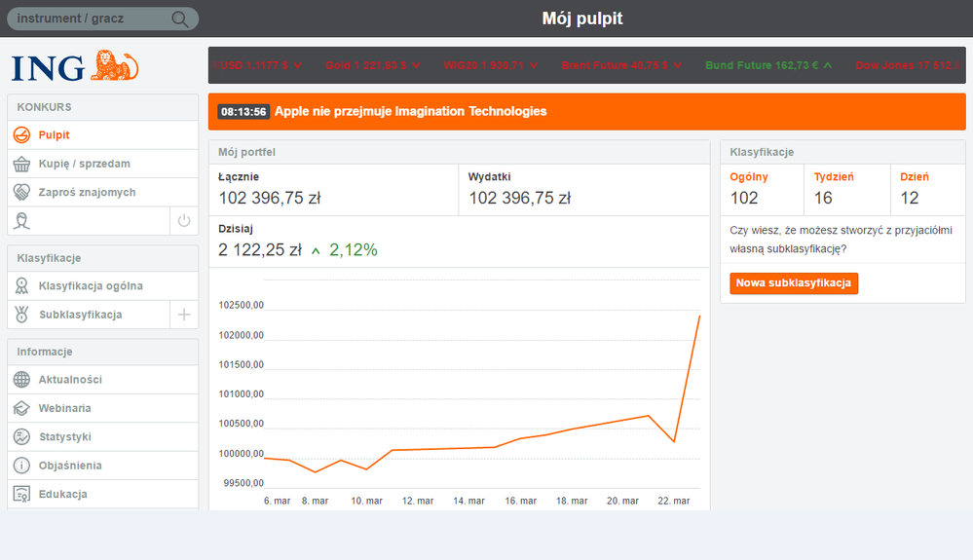Select the Dzień classification tab

point(915,177)
